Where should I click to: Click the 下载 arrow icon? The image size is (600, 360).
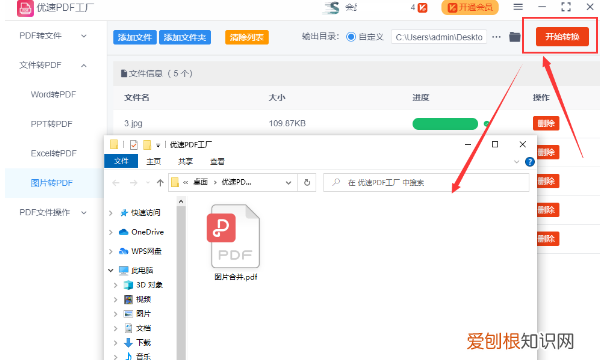click(128, 342)
